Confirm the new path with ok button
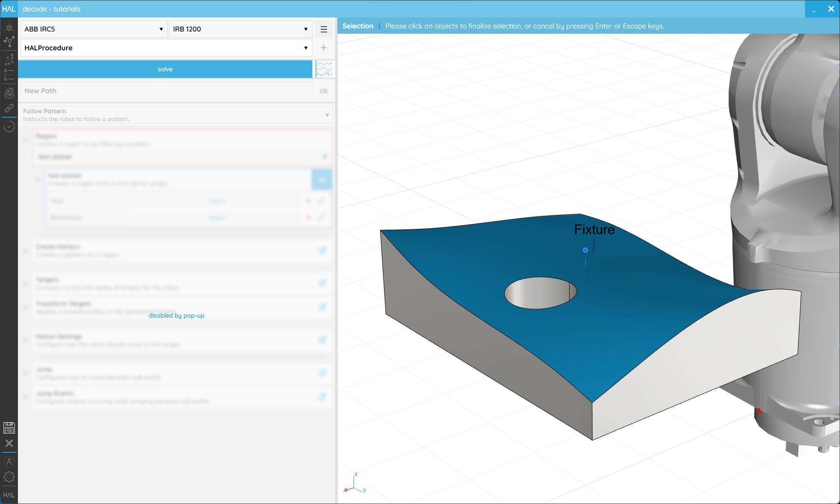Viewport: 840px width, 504px height. (x=324, y=91)
